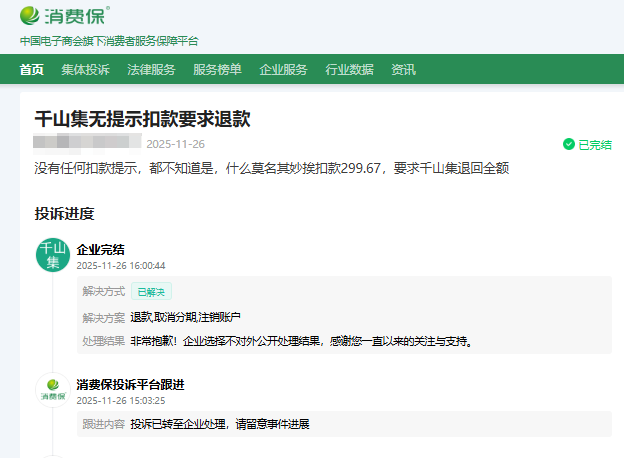Click the complaint title 千山集无提示扣款要求退款

(x=142, y=119)
